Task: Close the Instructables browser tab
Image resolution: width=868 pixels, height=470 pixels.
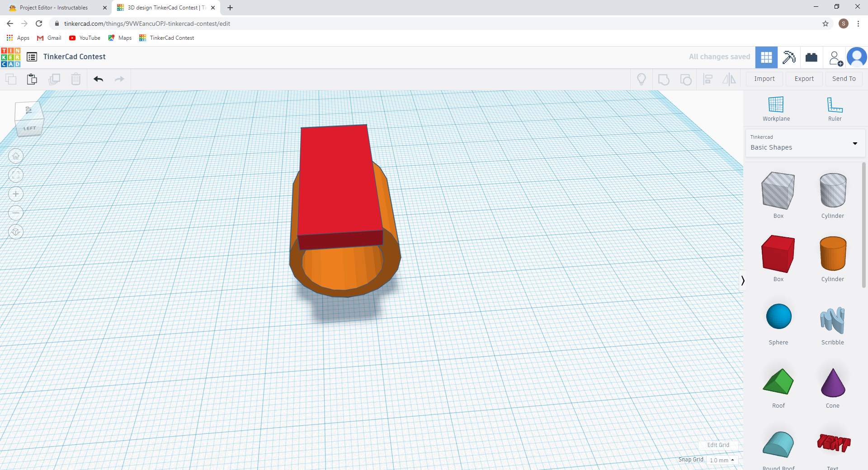Action: [x=105, y=8]
